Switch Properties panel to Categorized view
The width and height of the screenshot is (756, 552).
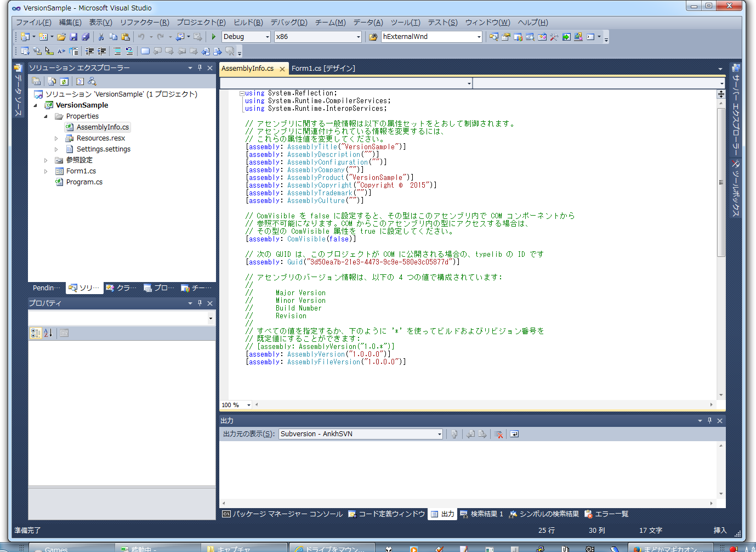click(x=36, y=333)
